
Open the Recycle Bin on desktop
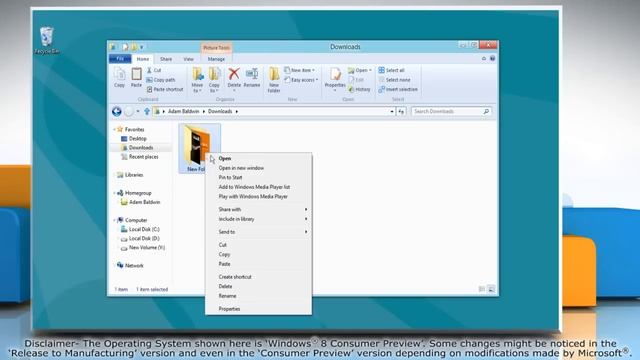pos(47,40)
